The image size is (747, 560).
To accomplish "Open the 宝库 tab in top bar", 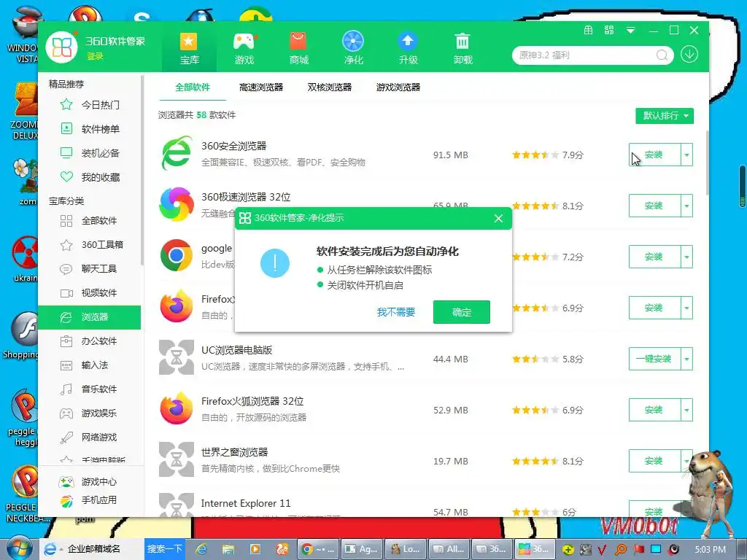I will pyautogui.click(x=189, y=49).
